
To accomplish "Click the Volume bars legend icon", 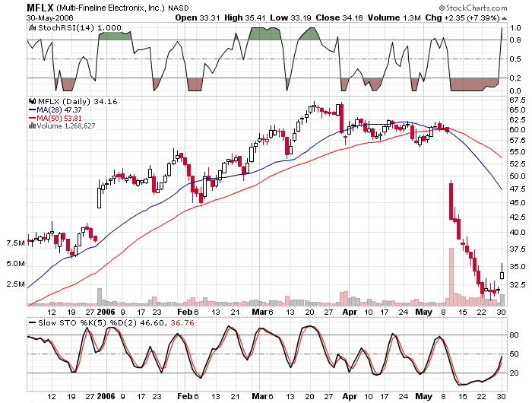I will [x=32, y=126].
